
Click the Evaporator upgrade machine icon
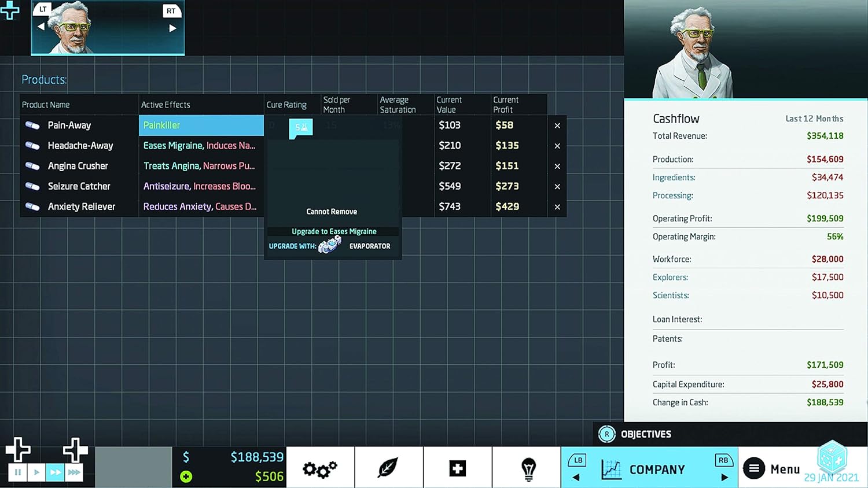click(330, 245)
